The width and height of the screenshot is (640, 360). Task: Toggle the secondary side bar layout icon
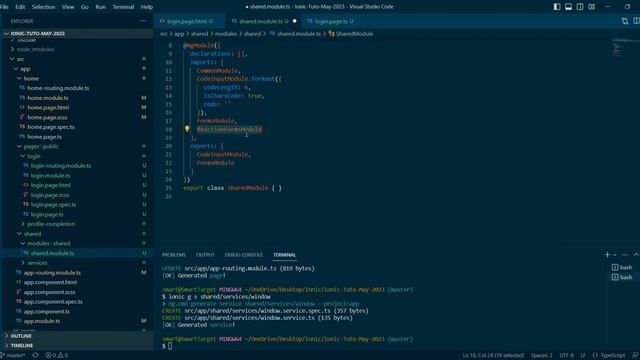point(580,7)
